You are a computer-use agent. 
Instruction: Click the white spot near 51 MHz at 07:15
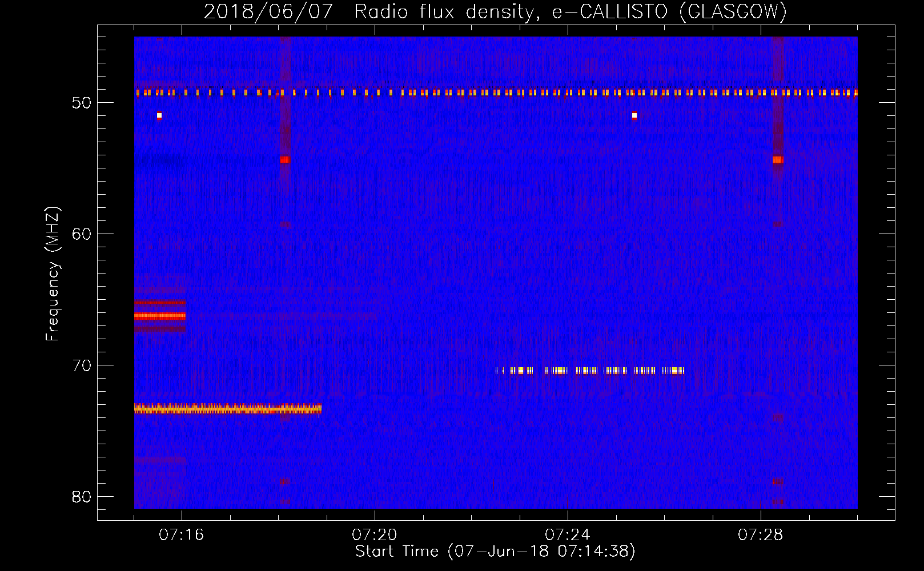(159, 115)
